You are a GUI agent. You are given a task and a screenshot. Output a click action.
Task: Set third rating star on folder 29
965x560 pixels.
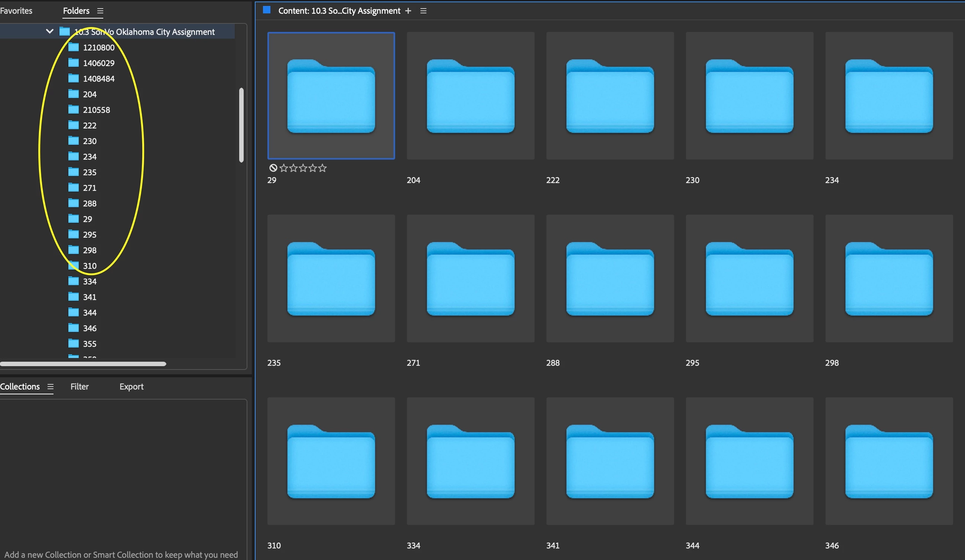coord(303,168)
